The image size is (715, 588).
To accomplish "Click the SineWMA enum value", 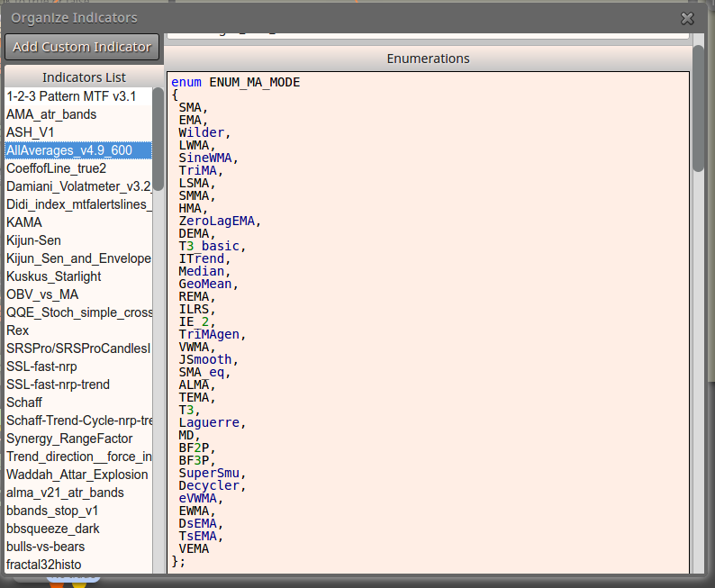I will [204, 158].
